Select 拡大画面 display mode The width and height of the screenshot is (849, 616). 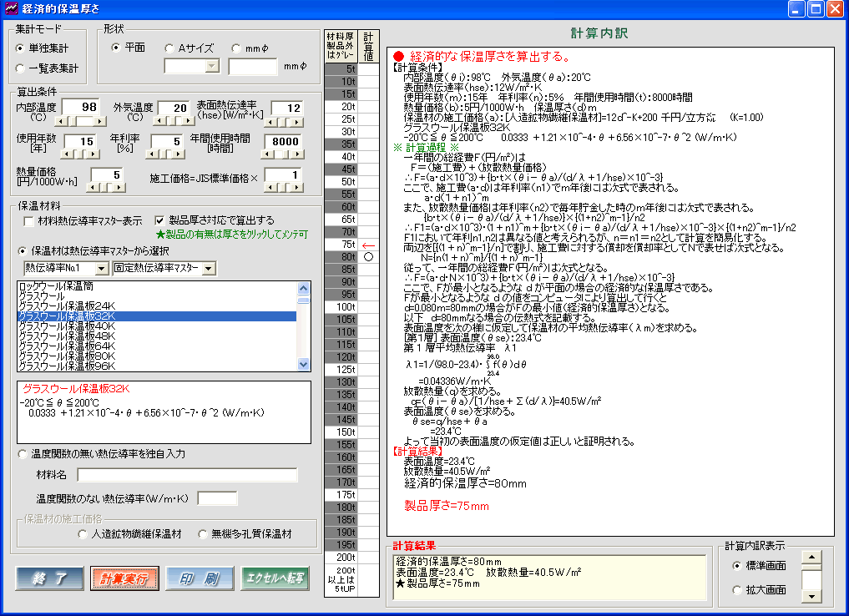736,590
